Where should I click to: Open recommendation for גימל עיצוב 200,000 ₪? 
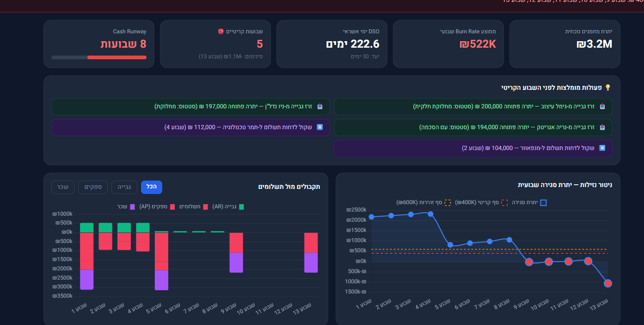pos(473,106)
